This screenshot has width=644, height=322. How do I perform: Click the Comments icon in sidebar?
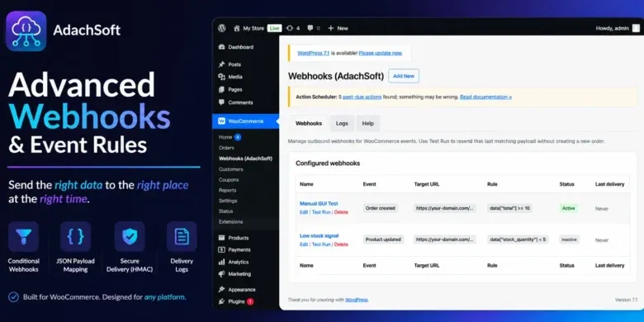(x=222, y=102)
